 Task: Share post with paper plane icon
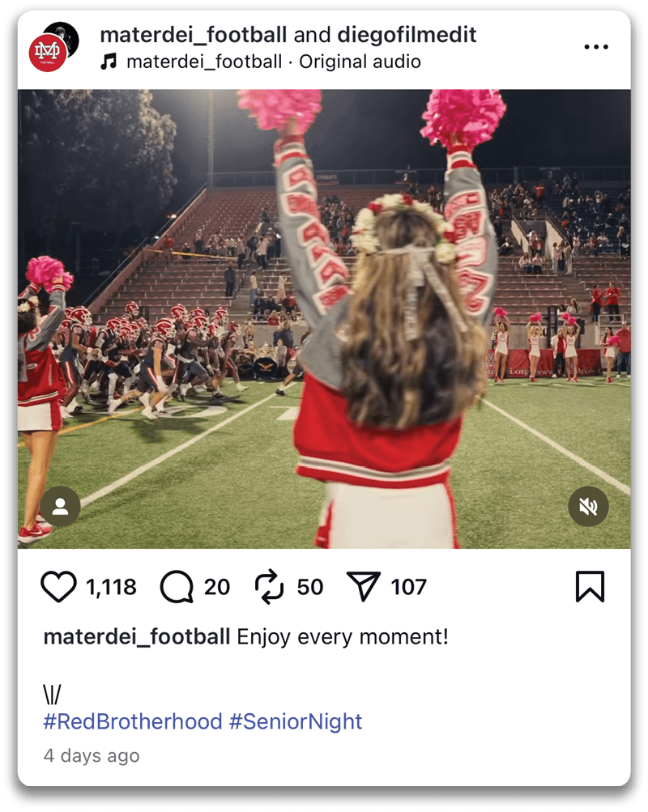(x=364, y=587)
